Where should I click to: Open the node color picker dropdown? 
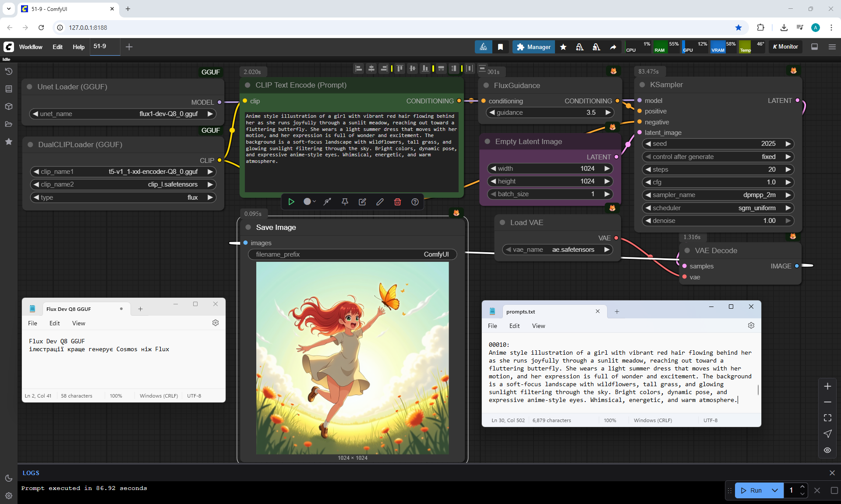click(310, 202)
